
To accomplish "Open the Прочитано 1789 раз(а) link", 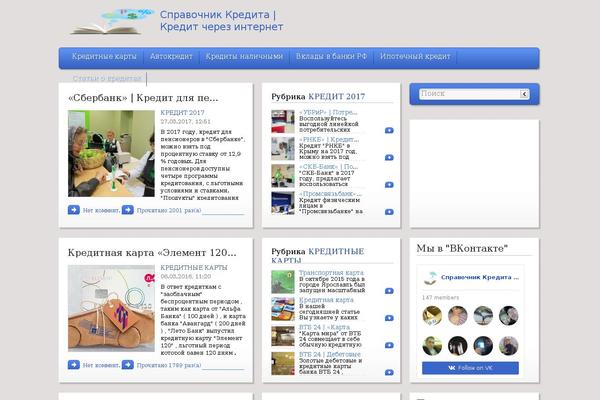I will coord(169,365).
